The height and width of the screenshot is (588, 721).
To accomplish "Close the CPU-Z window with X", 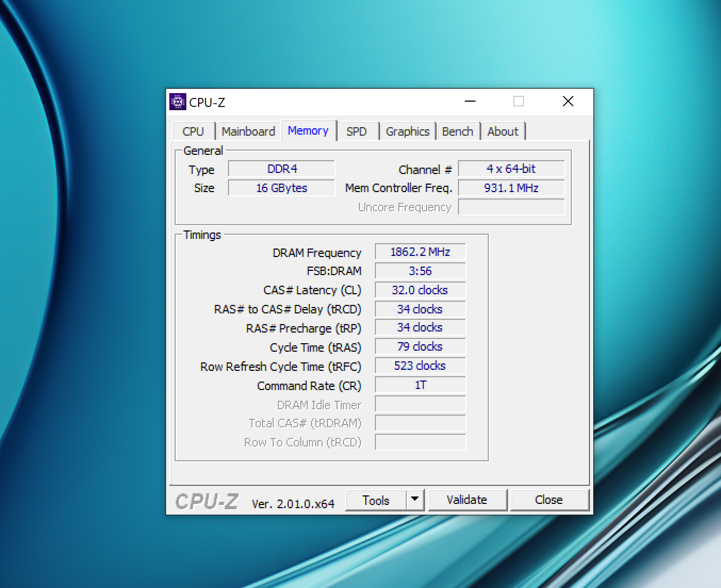I will pos(568,102).
